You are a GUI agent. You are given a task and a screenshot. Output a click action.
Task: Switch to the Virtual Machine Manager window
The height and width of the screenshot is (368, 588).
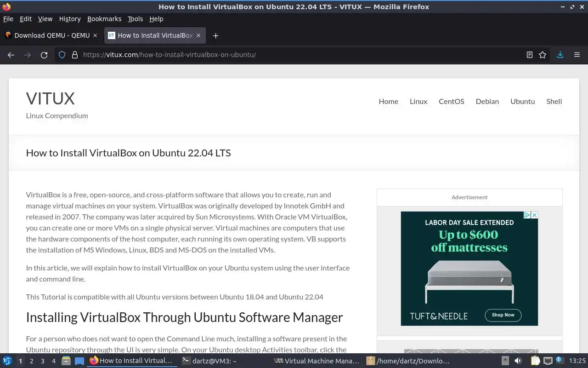click(x=317, y=361)
